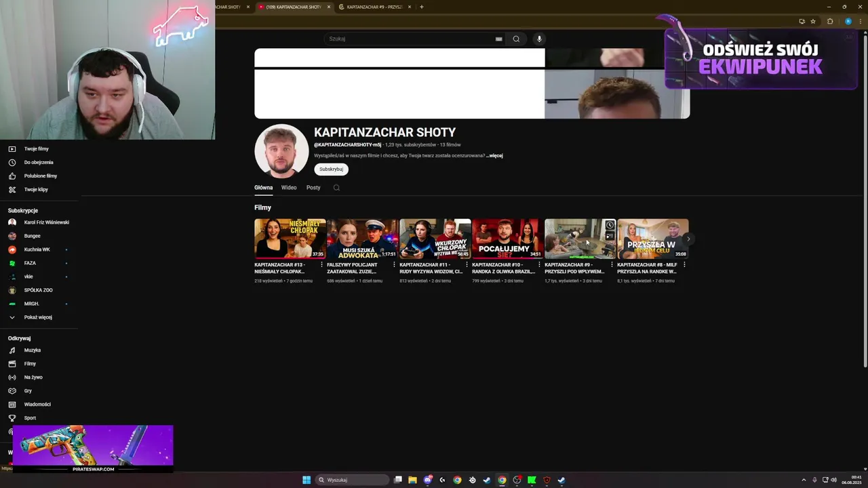Open Gry gaming section
The width and height of the screenshot is (868, 488).
click(28, 391)
